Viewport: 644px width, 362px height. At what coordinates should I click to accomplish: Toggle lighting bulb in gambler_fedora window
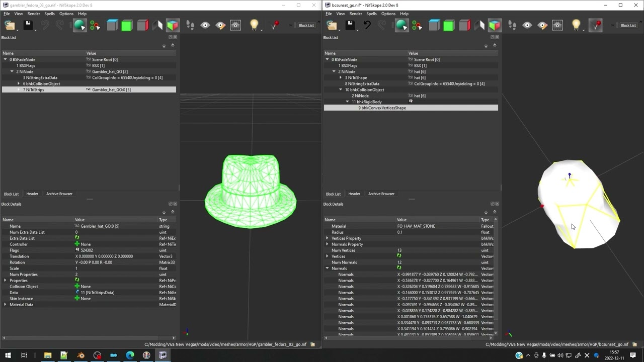point(254,25)
